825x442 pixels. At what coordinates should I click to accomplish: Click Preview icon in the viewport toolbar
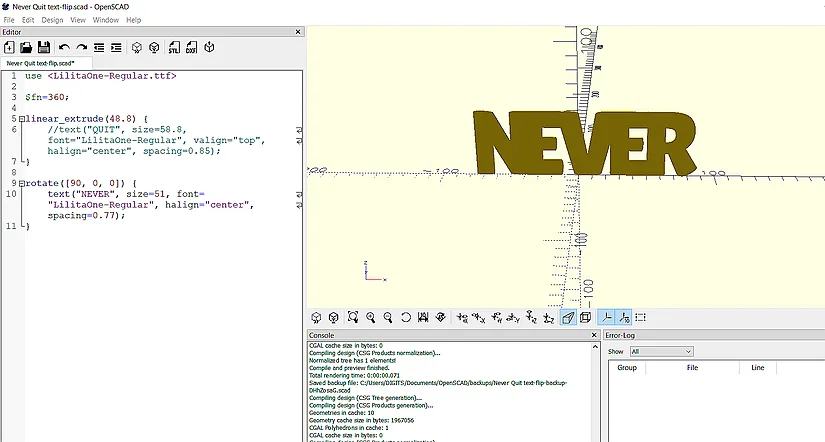click(316, 317)
